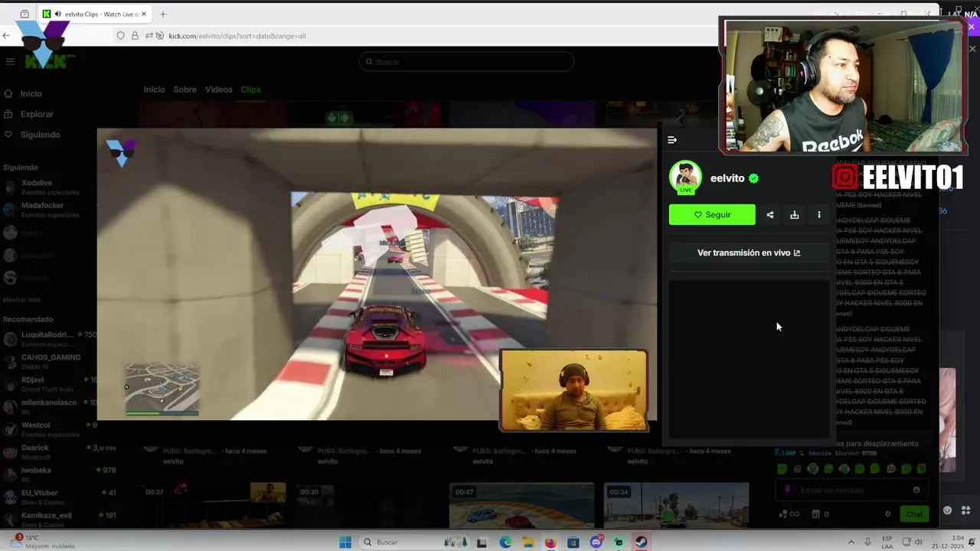Open the clip thumbnail with 00:34 duration
This screenshot has height=551, width=980.
point(676,505)
